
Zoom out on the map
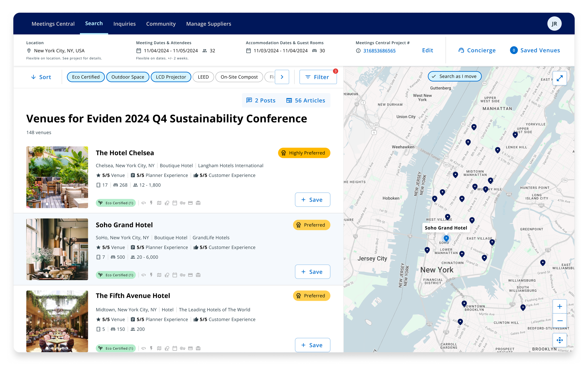560,321
